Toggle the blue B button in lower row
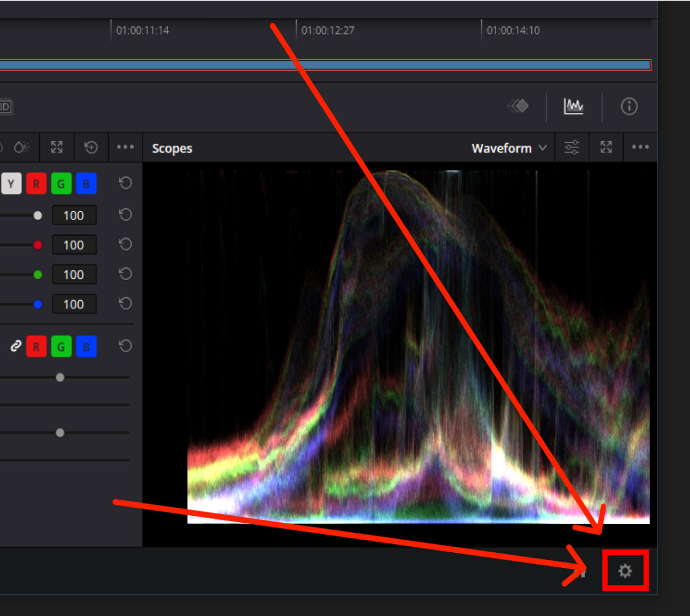Image resolution: width=690 pixels, height=616 pixels. point(86,346)
